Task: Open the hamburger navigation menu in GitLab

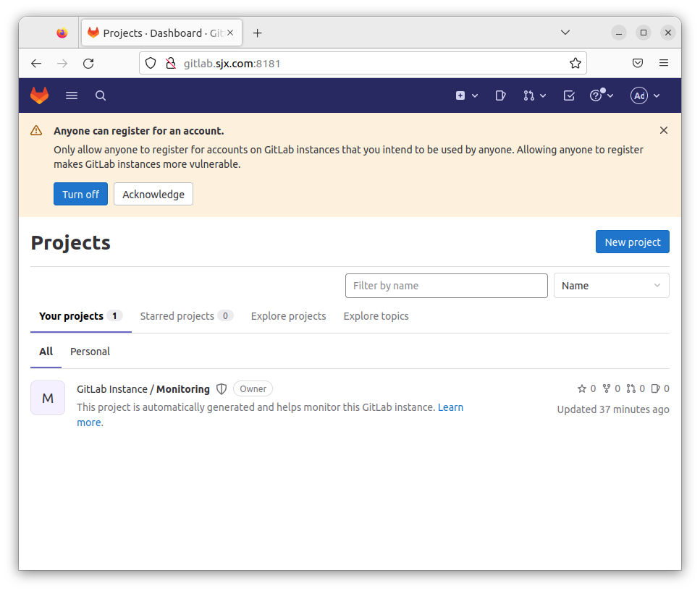Action: [72, 95]
